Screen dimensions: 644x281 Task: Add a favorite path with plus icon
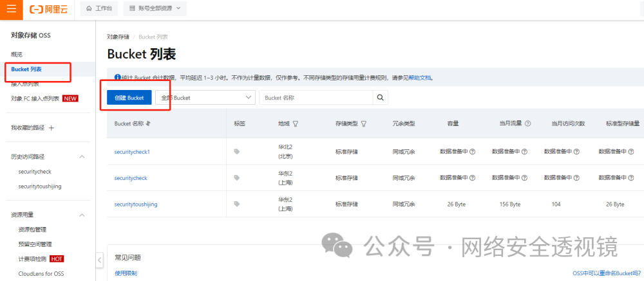[x=52, y=128]
